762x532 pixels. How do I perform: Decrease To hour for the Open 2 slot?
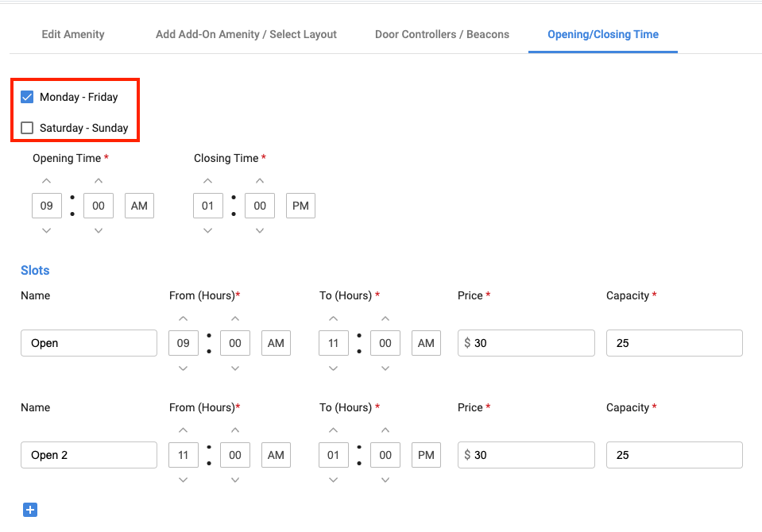click(x=334, y=480)
